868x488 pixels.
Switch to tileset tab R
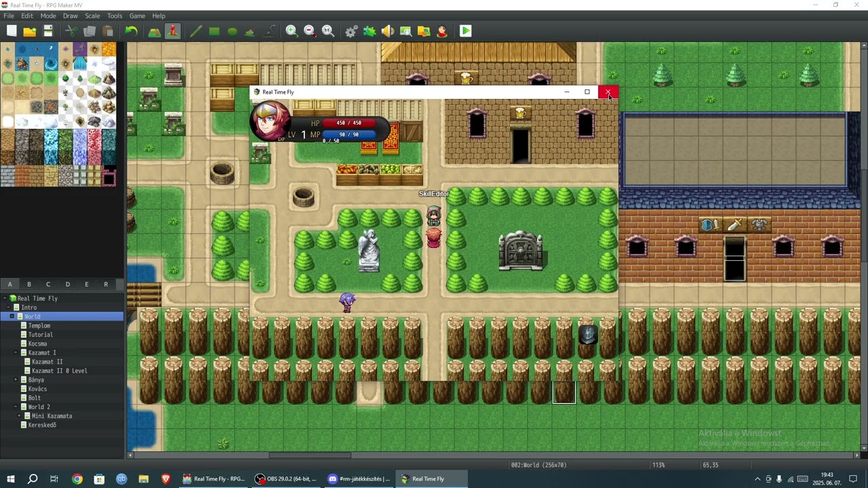coord(106,285)
